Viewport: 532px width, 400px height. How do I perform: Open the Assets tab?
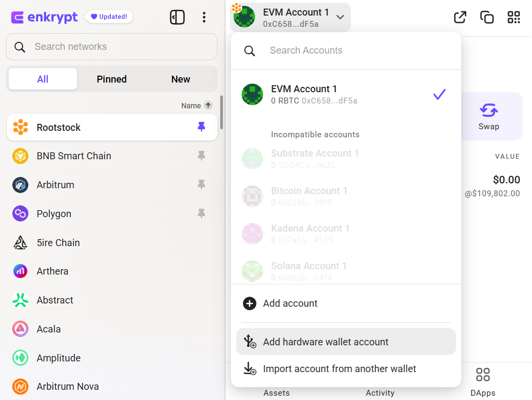click(x=276, y=393)
